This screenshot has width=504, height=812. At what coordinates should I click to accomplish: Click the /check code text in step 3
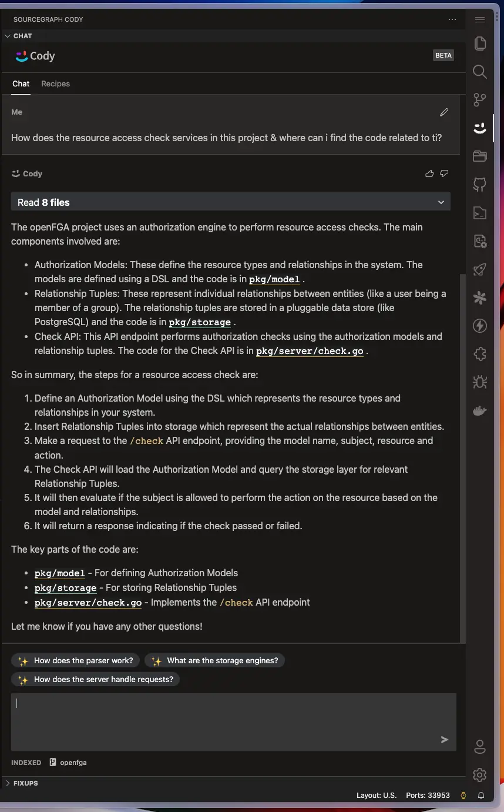click(146, 441)
